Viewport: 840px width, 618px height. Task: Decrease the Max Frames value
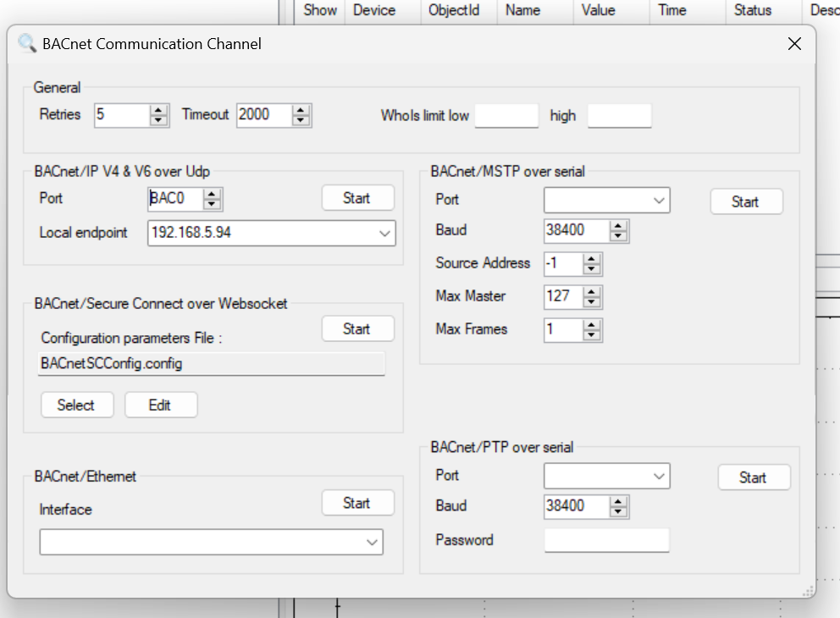click(x=591, y=336)
